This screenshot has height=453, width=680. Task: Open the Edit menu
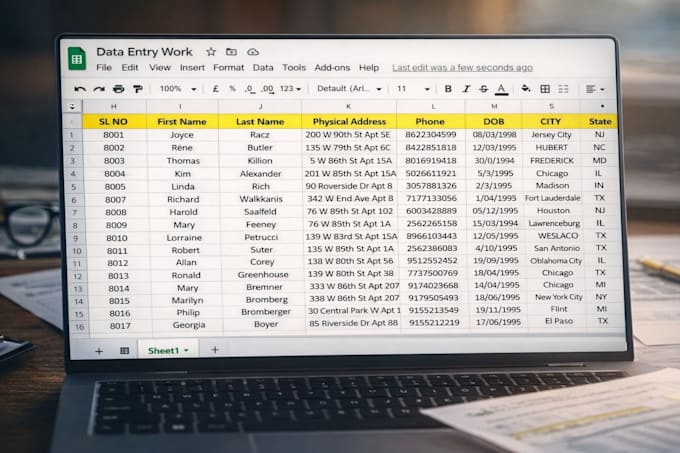click(130, 68)
